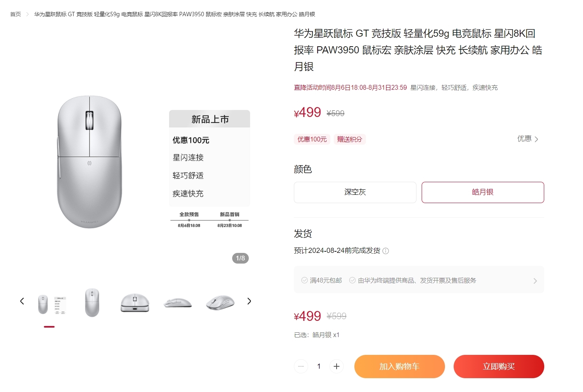Click the next thumbnails arrow
583x392 pixels.
pyautogui.click(x=249, y=301)
